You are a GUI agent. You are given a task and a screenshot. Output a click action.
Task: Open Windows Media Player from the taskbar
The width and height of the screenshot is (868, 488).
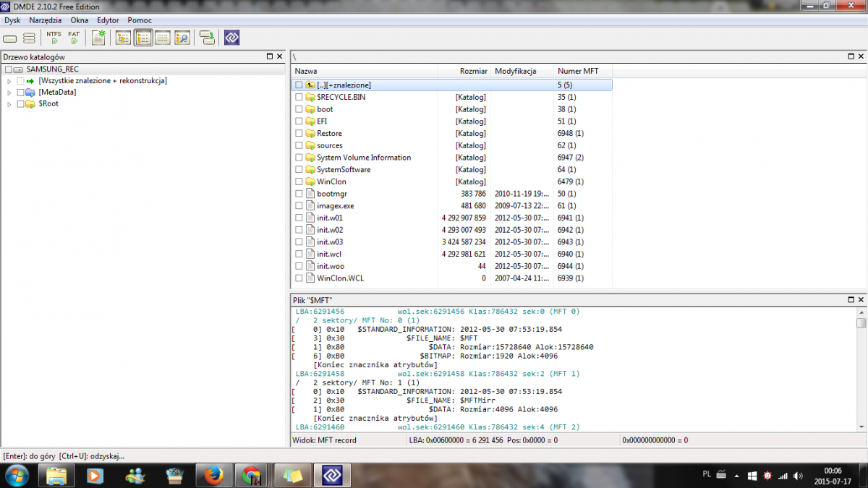(x=95, y=475)
